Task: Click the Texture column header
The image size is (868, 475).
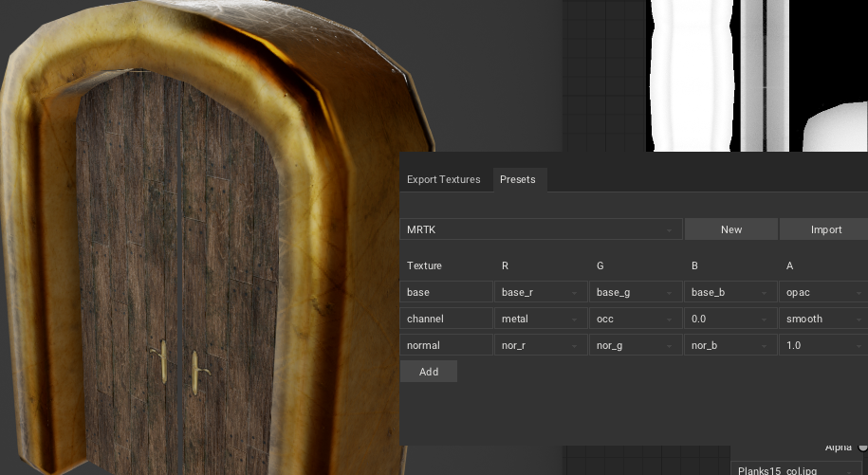Action: point(424,265)
